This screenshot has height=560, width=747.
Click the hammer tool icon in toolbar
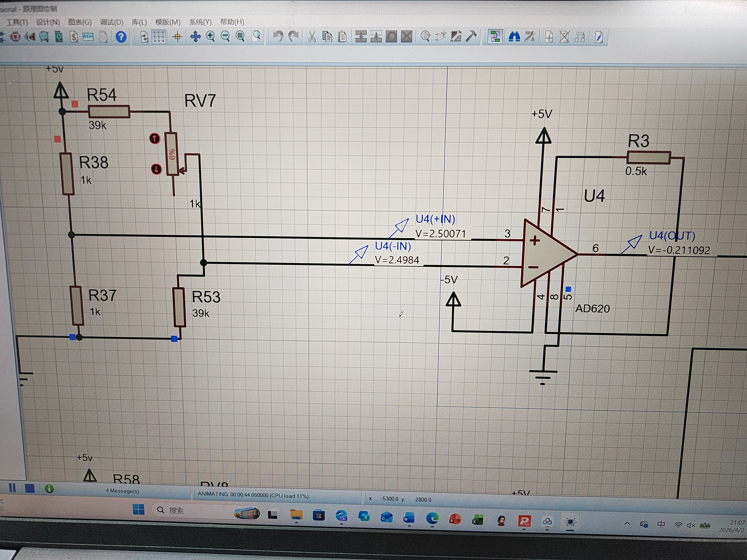click(471, 37)
